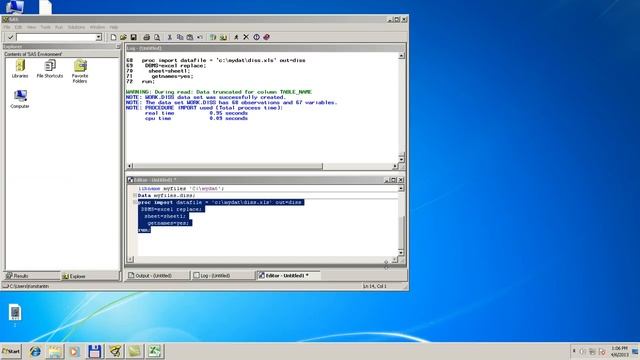Open the Solutions menu
Image resolution: width=640 pixels, height=360 pixels.
76,27
